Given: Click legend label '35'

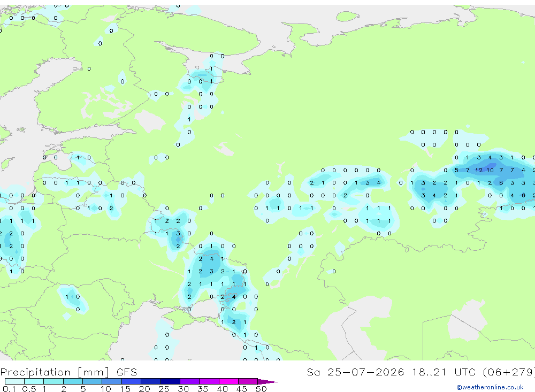Looking at the screenshot, I should [203, 389].
